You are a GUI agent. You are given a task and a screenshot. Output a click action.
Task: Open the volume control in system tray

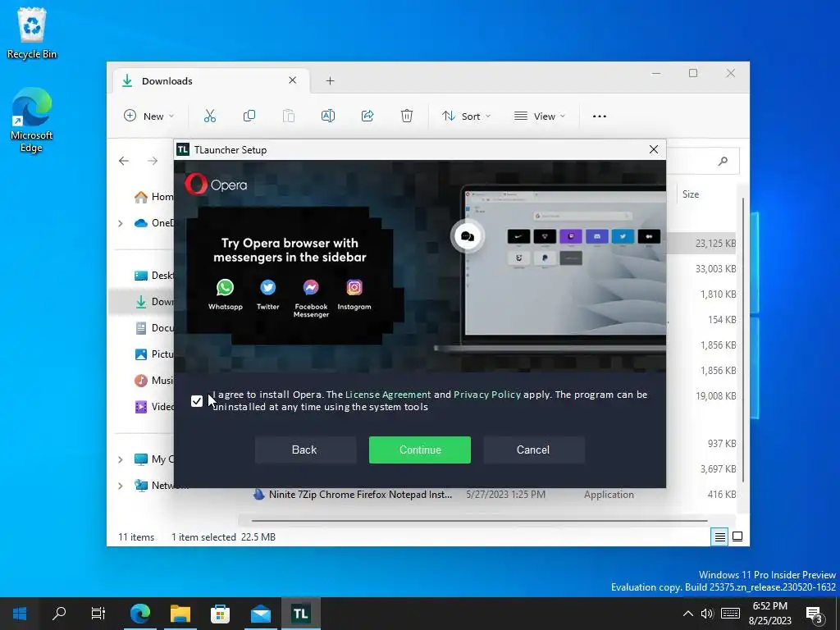[x=707, y=614]
